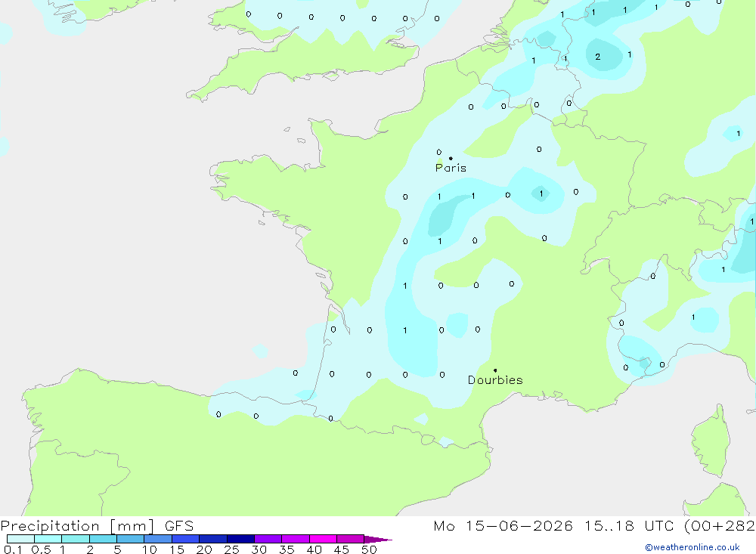
Task: Pick the 20–25 mm dark blue legend swatch
Action: click(212, 539)
